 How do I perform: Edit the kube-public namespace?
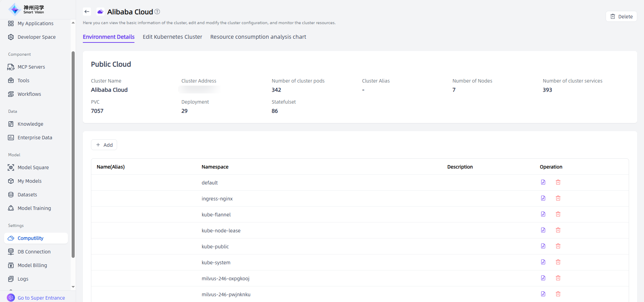[543, 246]
